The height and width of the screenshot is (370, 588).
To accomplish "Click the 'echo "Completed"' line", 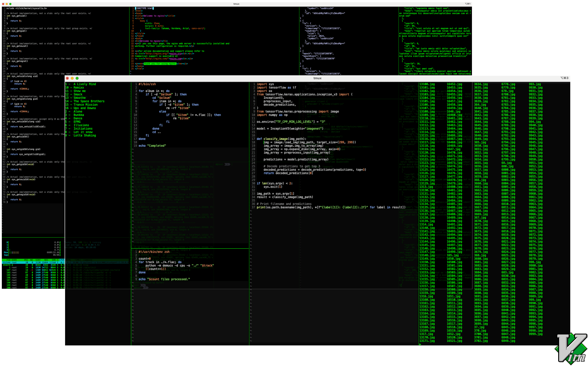I will (152, 146).
